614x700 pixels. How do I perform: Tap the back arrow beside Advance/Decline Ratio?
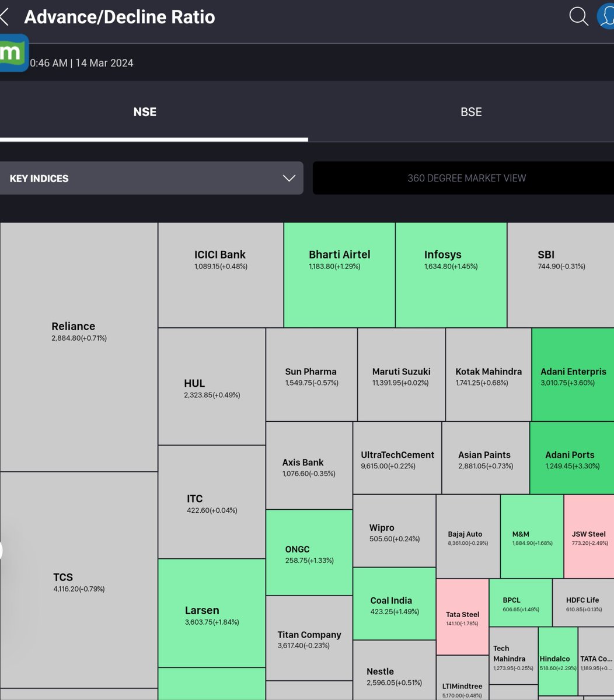pyautogui.click(x=4, y=17)
